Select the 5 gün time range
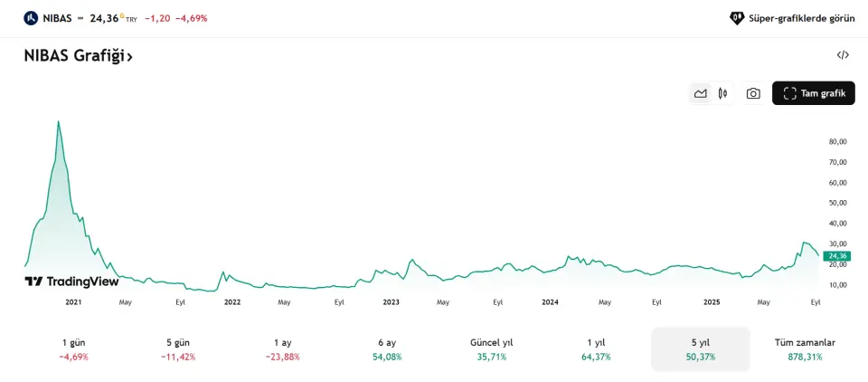The width and height of the screenshot is (868, 382). [x=180, y=349]
